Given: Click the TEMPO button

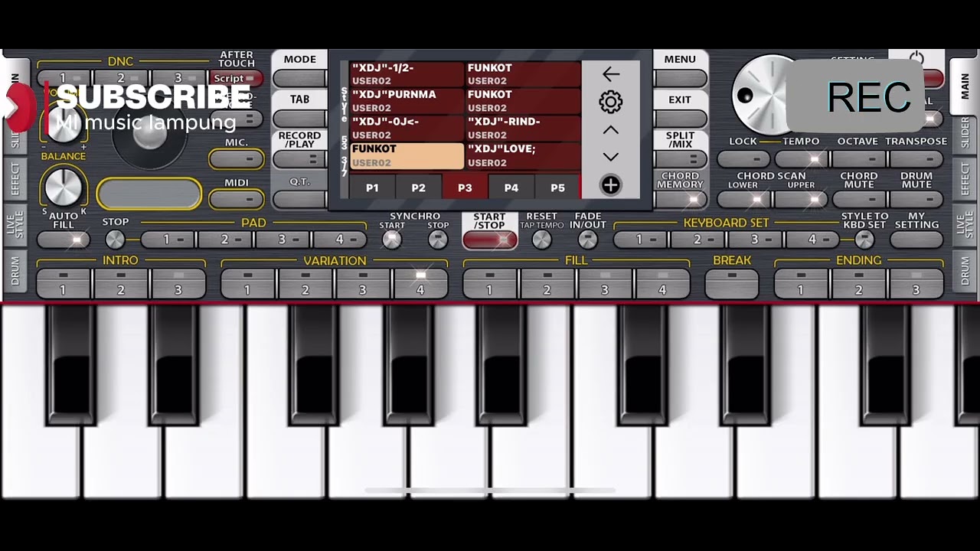Looking at the screenshot, I should click(x=801, y=159).
